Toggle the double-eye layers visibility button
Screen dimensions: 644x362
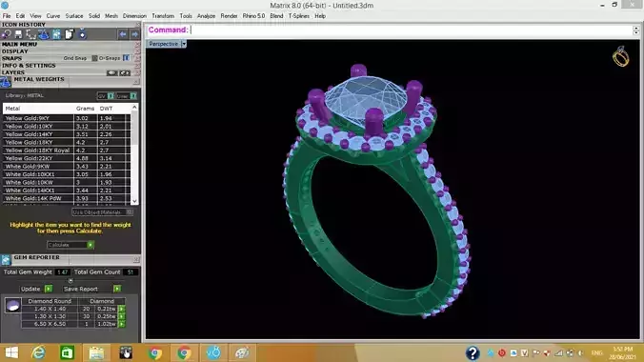click(125, 73)
